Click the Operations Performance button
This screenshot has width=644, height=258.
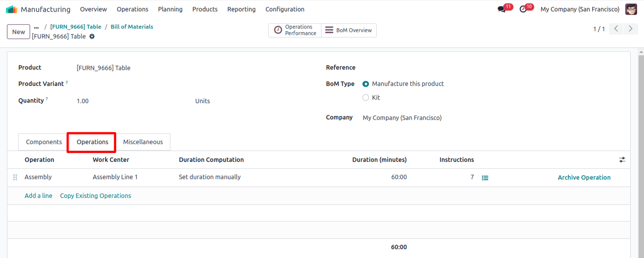pos(295,30)
